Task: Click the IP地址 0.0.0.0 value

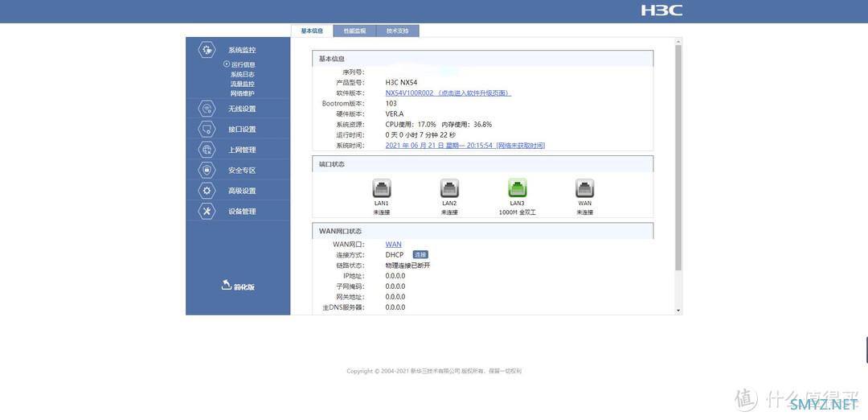Action: pos(395,276)
